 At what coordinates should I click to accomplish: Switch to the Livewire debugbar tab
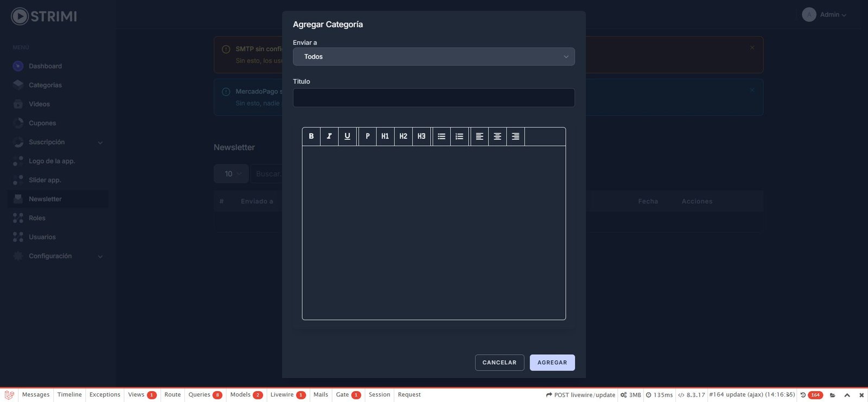[x=288, y=395]
